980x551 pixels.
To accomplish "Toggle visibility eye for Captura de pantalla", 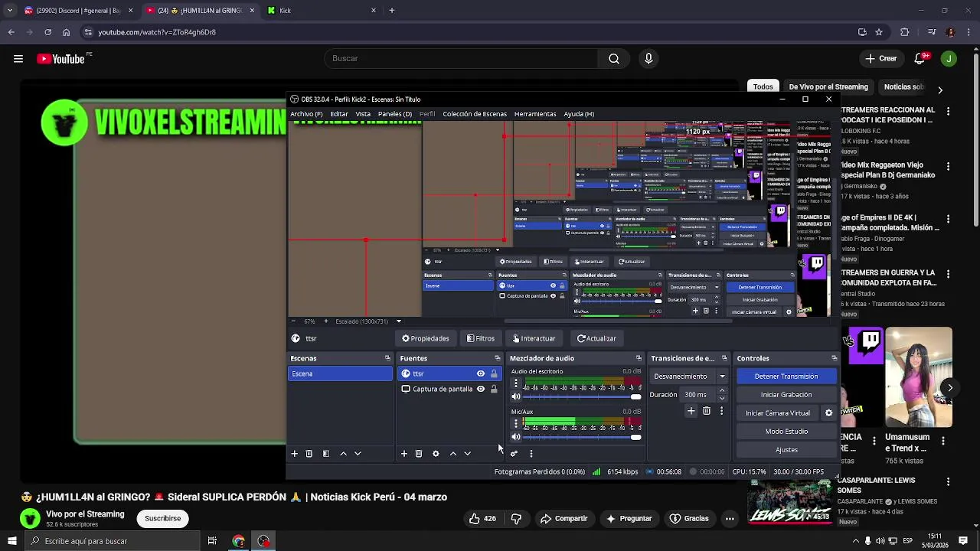I will pyautogui.click(x=481, y=389).
